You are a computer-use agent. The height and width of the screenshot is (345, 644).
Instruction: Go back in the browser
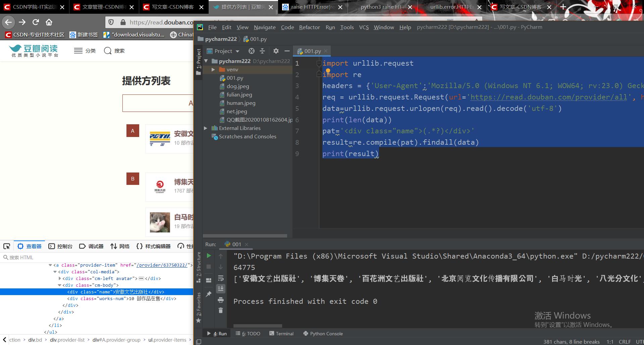(8, 22)
